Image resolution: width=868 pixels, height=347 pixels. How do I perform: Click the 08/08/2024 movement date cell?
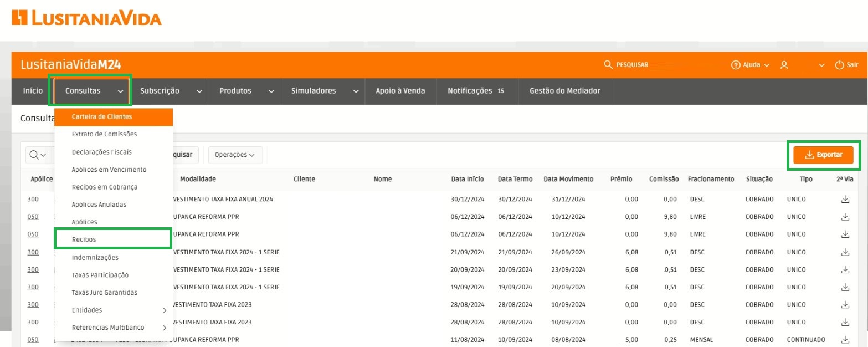(x=568, y=339)
